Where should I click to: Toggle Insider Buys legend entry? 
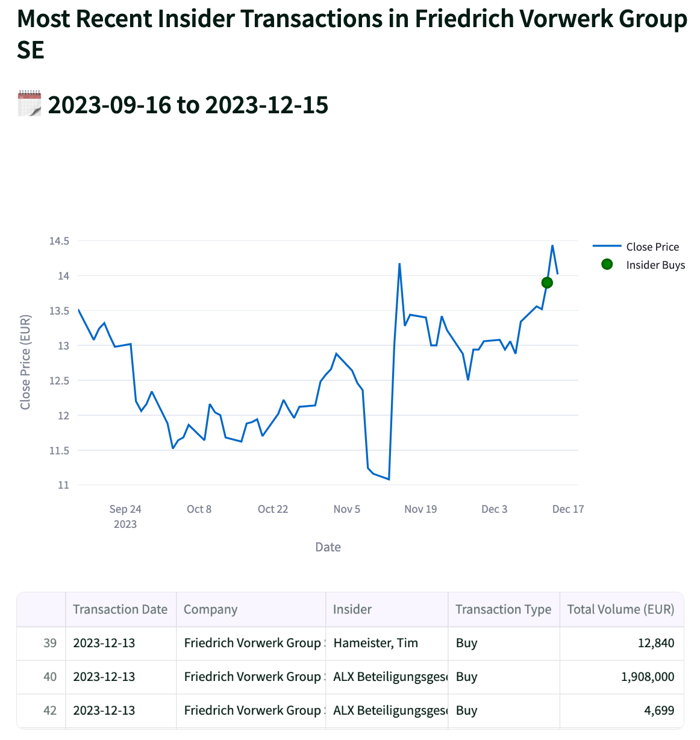point(642,265)
